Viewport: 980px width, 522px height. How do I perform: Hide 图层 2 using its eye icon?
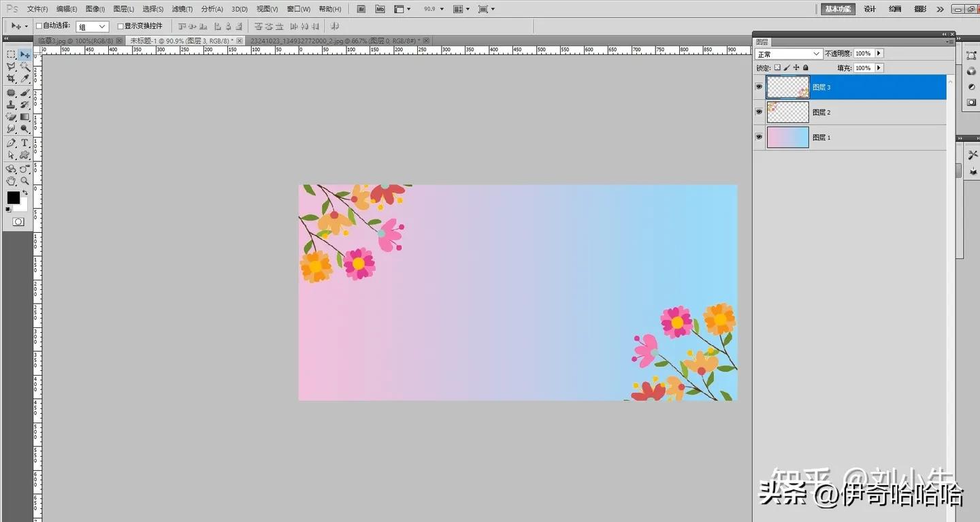pyautogui.click(x=759, y=112)
